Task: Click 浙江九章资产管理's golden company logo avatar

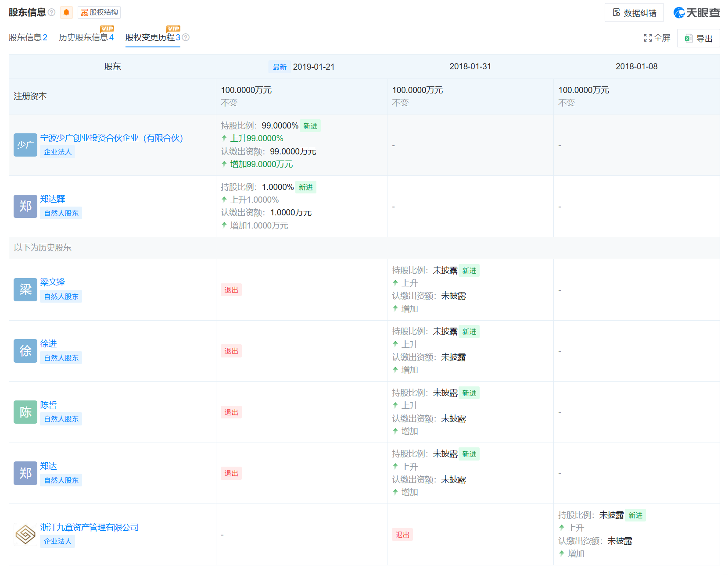Action: (25, 535)
